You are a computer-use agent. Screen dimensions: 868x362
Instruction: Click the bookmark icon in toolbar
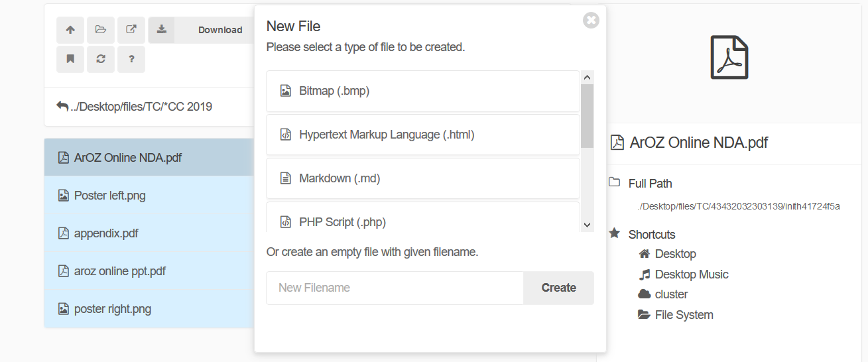70,59
